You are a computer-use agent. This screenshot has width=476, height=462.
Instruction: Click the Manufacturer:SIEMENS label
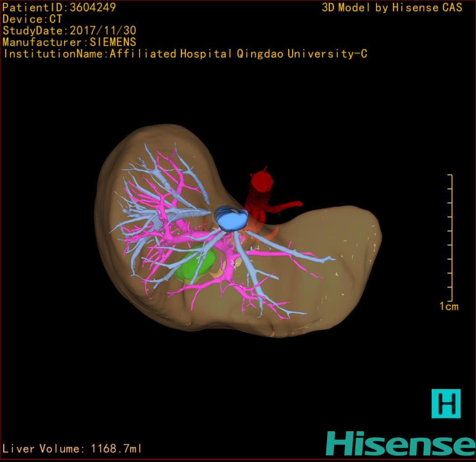coord(69,42)
